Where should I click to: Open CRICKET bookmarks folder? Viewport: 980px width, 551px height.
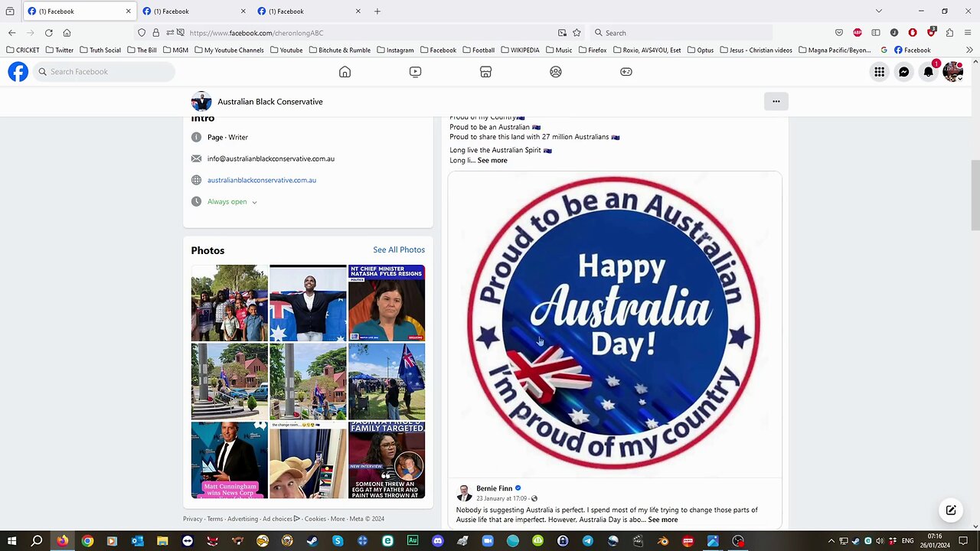(x=22, y=51)
